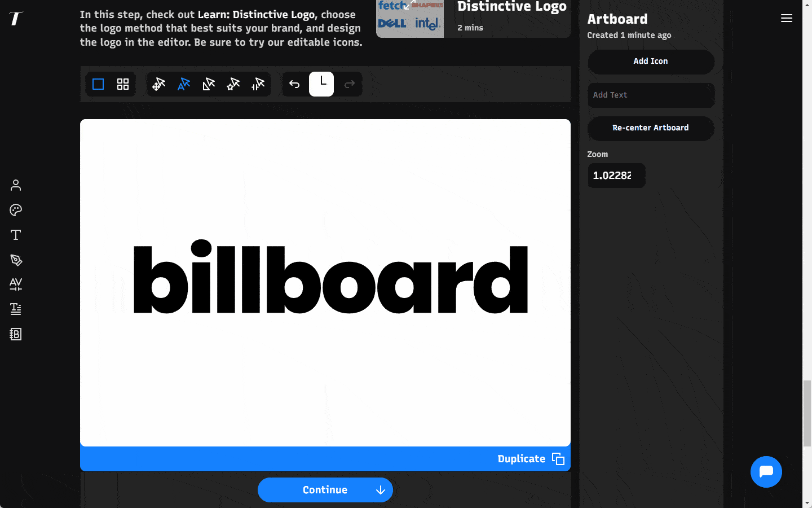The height and width of the screenshot is (508, 812).
Task: Open Learn: Distinctive Logo link
Action: pyautogui.click(x=256, y=15)
